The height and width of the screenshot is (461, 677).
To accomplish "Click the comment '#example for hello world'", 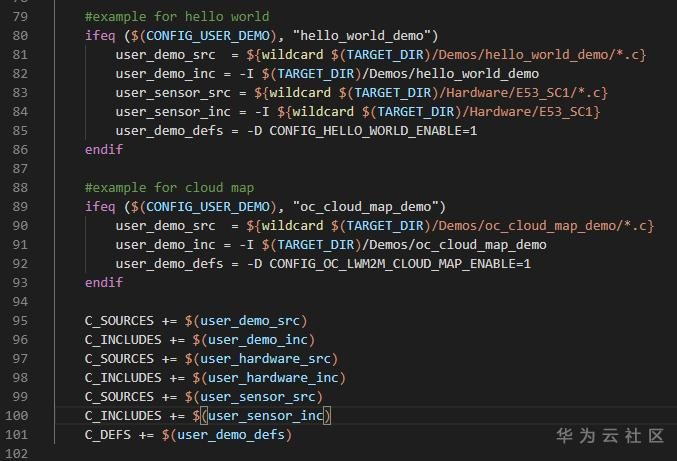I will coord(177,16).
